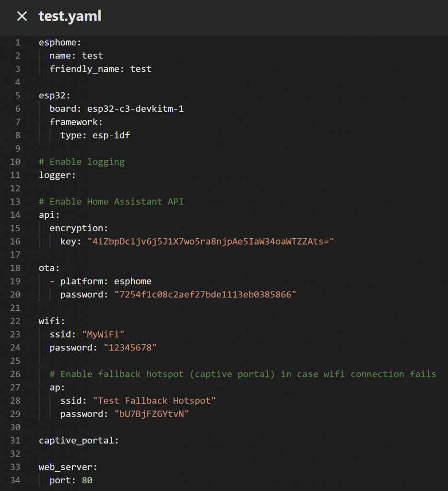
Task: Click line number 1 in the gutter
Action: (x=18, y=42)
